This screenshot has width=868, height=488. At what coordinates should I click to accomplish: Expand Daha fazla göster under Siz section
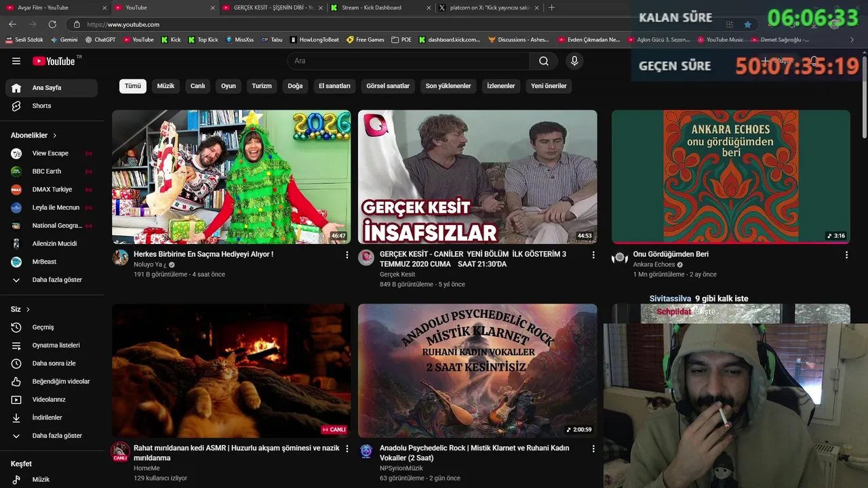(52, 436)
